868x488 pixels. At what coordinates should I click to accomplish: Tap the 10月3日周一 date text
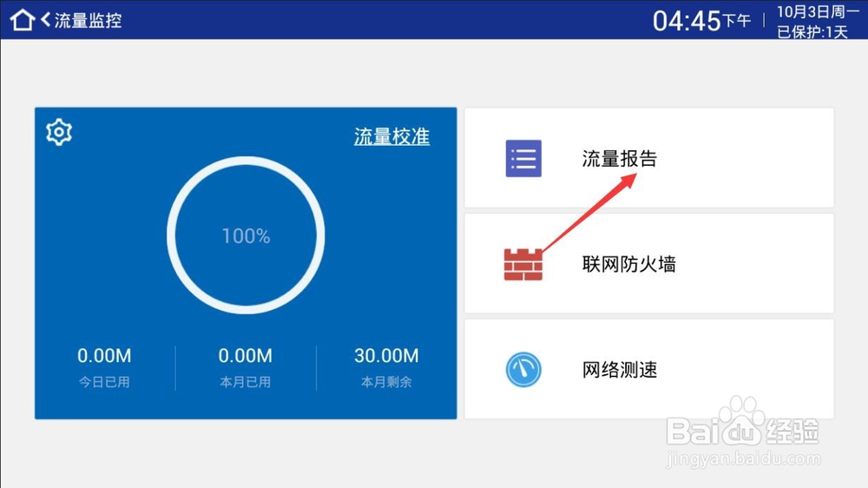pyautogui.click(x=819, y=11)
